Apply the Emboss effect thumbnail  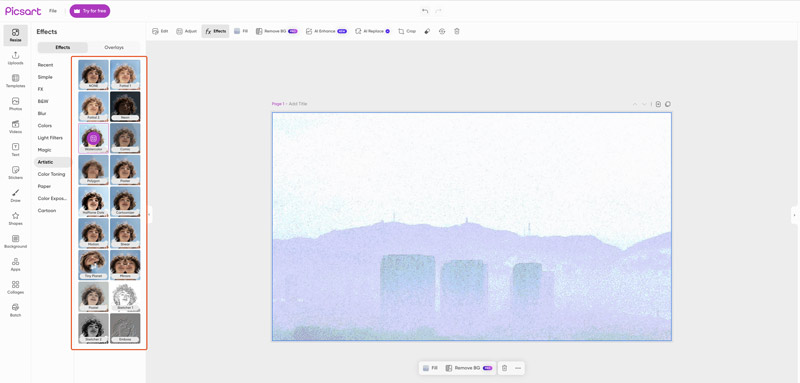point(125,328)
